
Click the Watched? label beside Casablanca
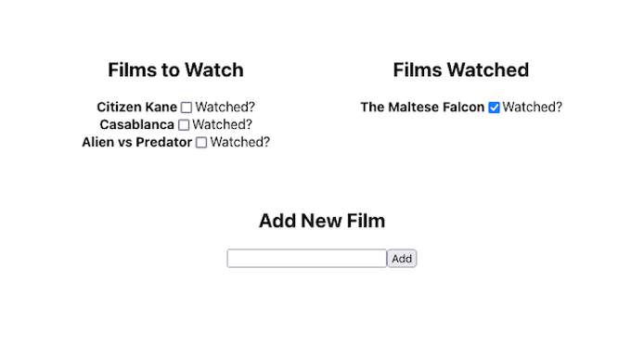222,124
